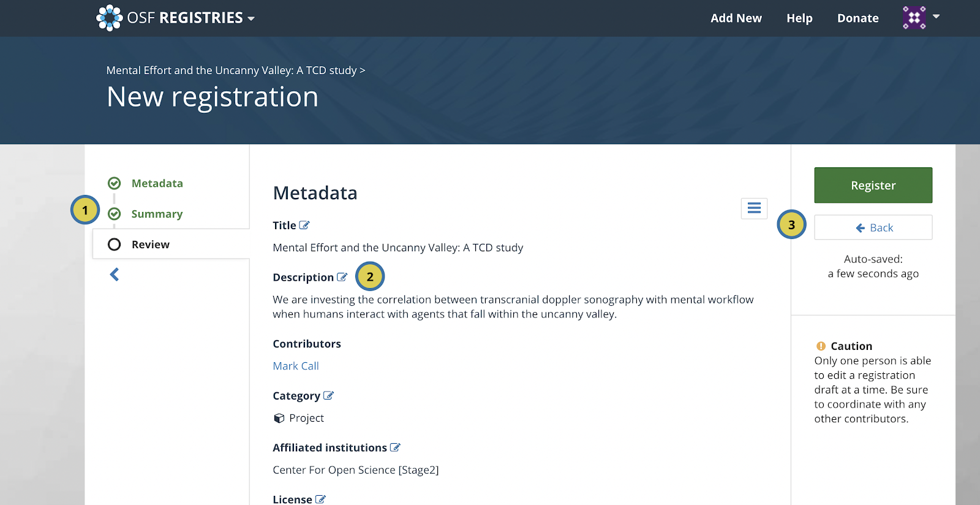Screen dimensions: 980x505
Task: Click the Project cube icon
Action: [x=279, y=418]
